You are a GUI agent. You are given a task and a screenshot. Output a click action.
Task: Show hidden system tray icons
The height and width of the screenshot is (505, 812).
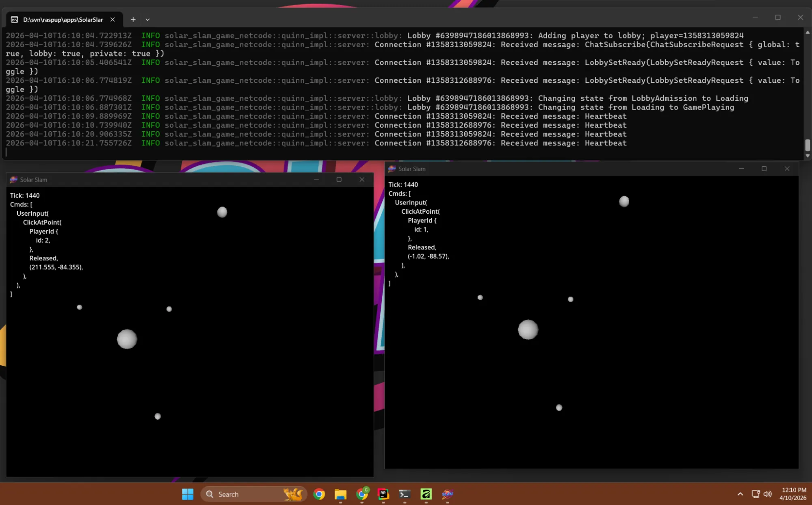click(x=740, y=494)
